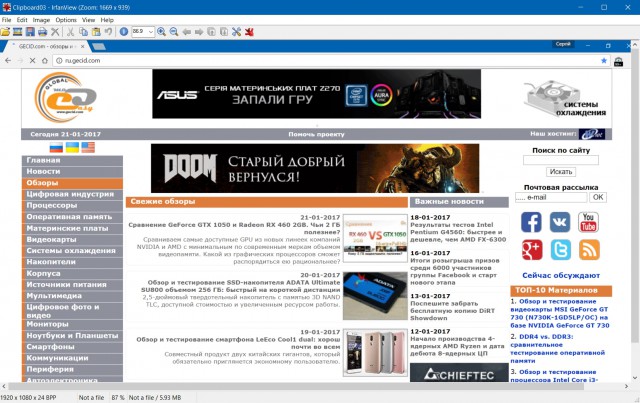Open the File menu
This screenshot has height=403, width=640.
7,20
